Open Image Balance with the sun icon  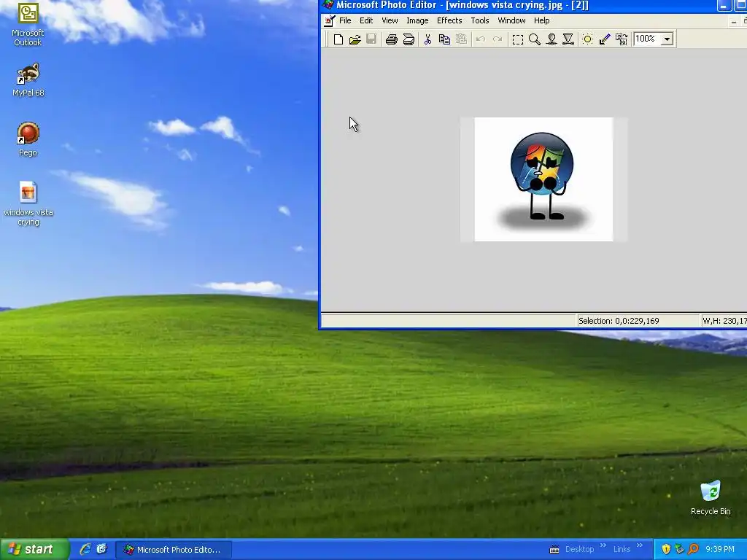click(588, 39)
